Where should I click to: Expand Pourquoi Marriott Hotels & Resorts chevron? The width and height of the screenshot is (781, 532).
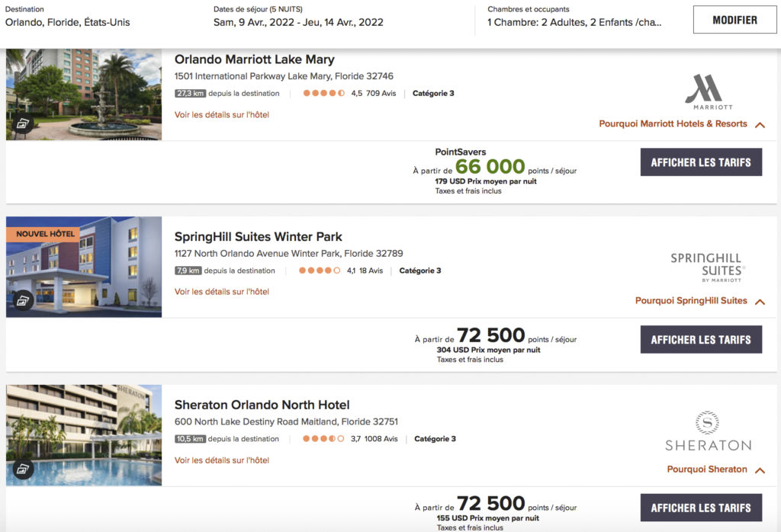tap(760, 125)
